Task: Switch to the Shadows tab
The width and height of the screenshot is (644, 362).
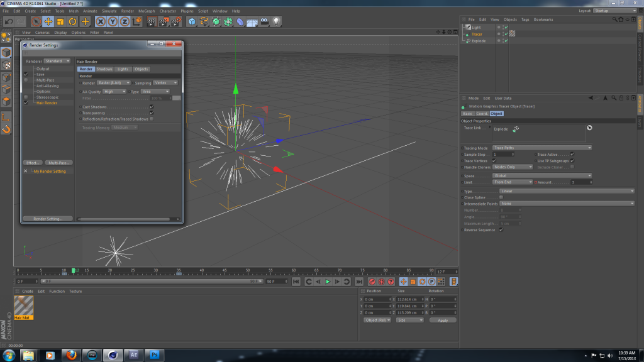Action: [104, 69]
